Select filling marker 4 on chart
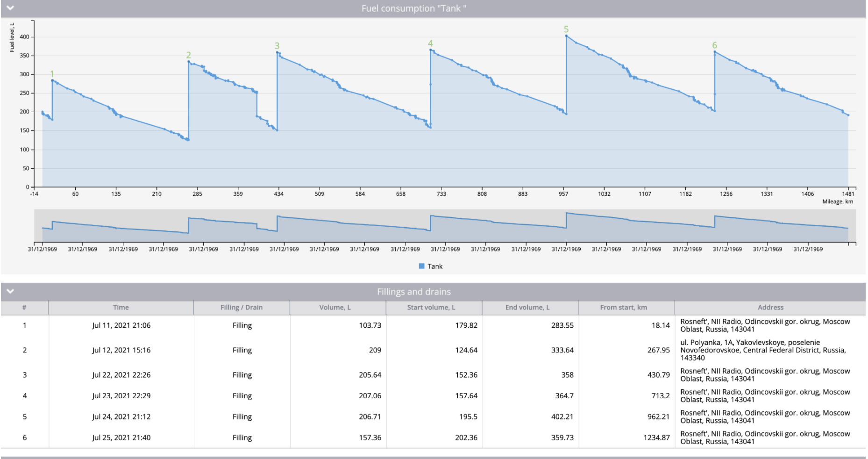The height and width of the screenshot is (459, 868). (x=430, y=43)
